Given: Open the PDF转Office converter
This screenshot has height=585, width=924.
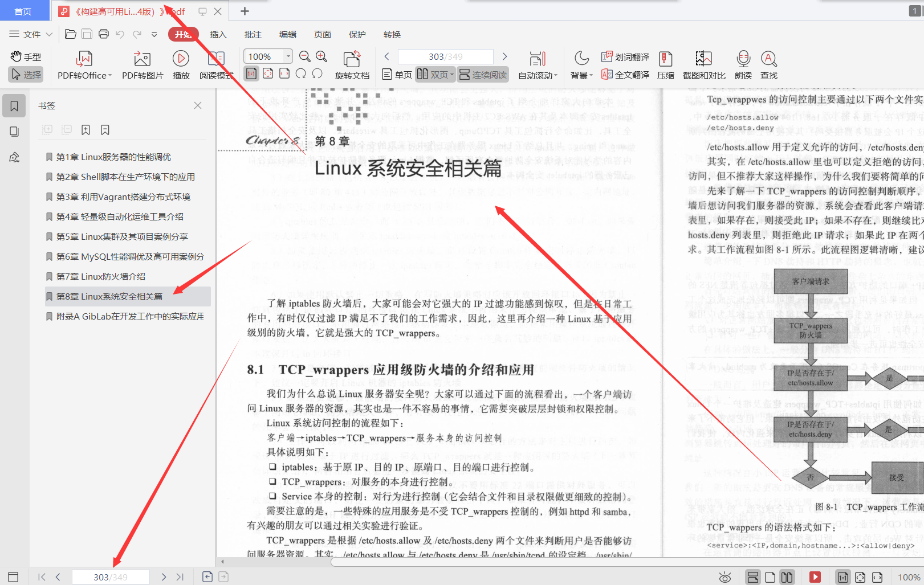Looking at the screenshot, I should click(x=84, y=65).
